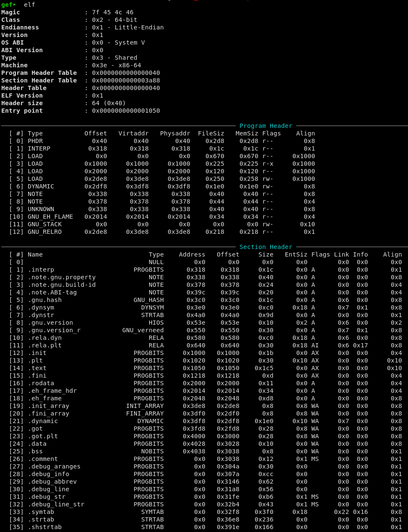Select the .init section name
The width and height of the screenshot is (408, 532).
pyautogui.click(x=37, y=353)
